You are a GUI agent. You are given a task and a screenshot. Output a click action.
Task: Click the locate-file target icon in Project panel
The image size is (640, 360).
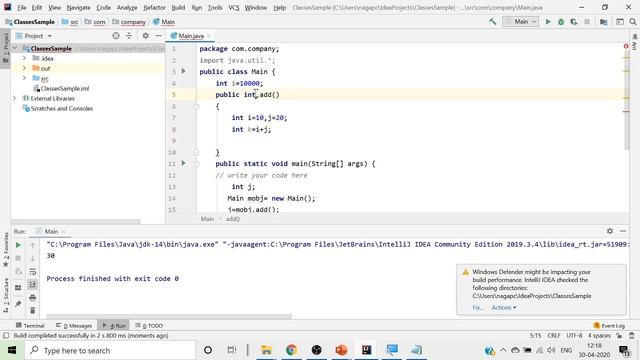tap(116, 36)
